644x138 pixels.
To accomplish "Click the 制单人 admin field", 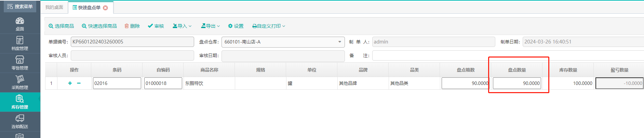I will [x=433, y=42].
